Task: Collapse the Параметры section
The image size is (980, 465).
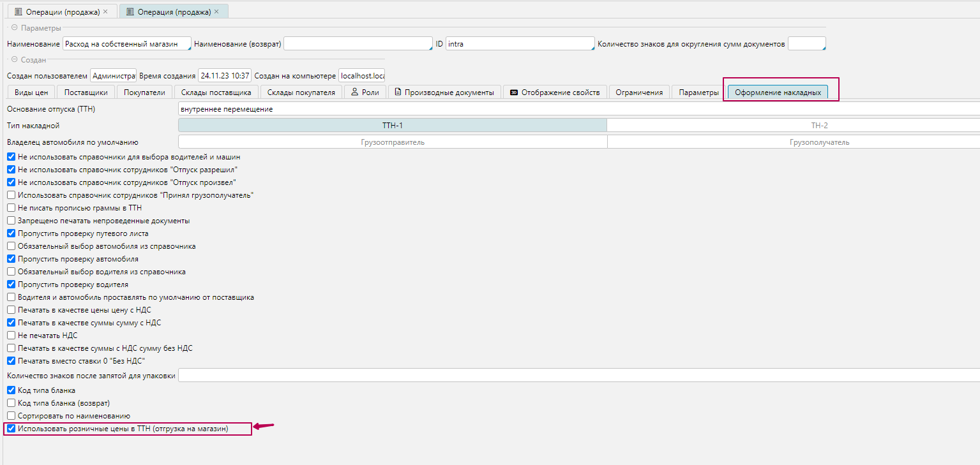Action: (14, 28)
